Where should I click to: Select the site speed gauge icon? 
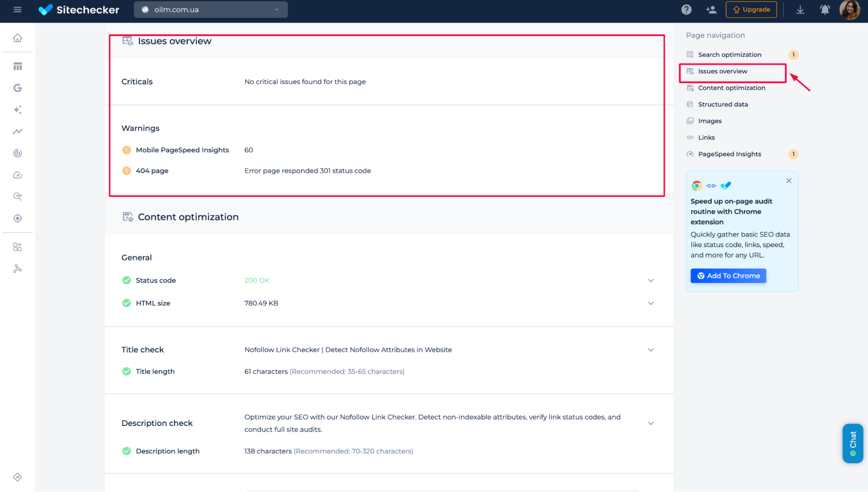pos(17,175)
